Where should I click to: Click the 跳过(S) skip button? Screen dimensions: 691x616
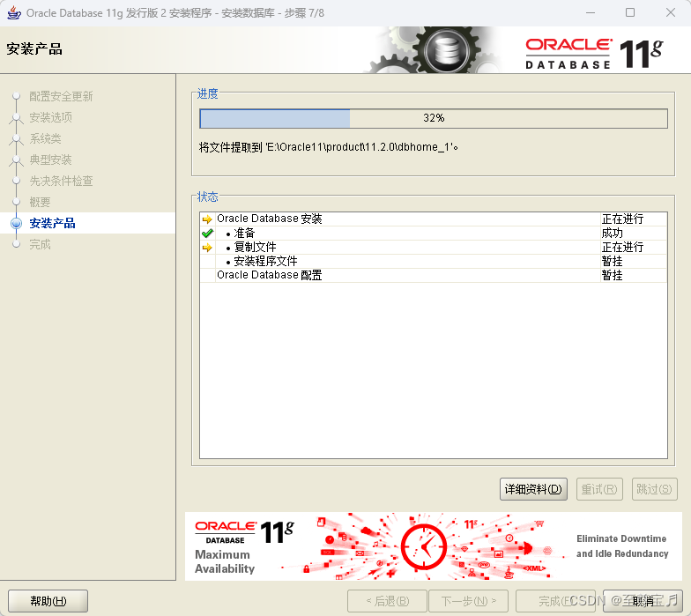click(654, 489)
